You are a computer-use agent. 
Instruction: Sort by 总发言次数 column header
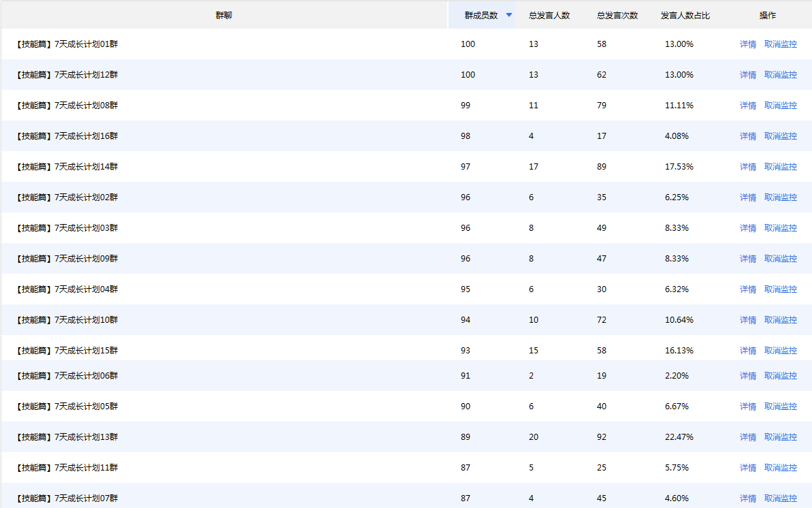(x=617, y=15)
